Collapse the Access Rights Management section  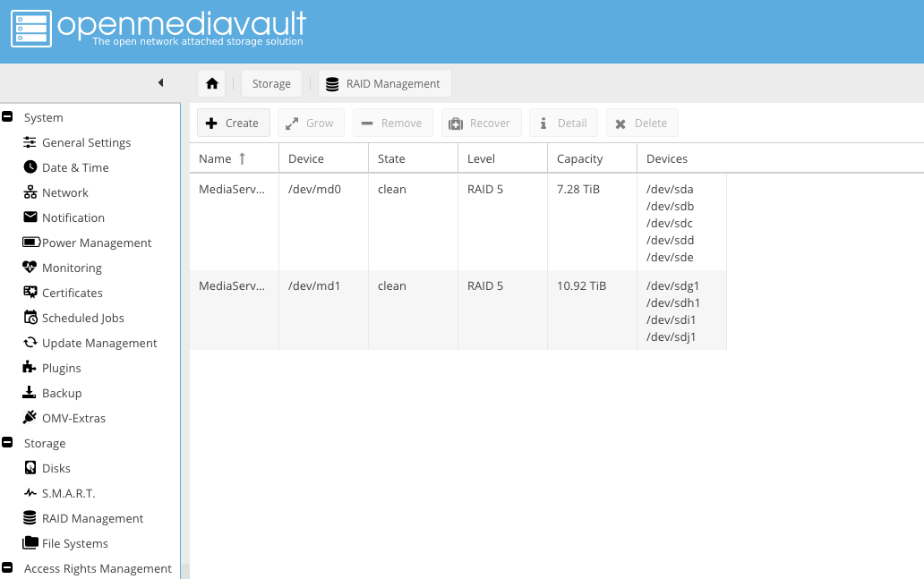pos(7,568)
